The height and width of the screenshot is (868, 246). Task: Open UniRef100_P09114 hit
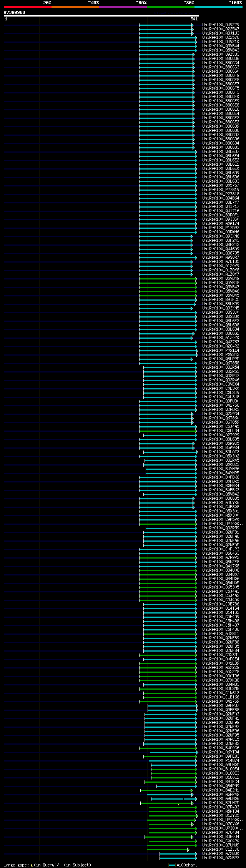(221, 351)
